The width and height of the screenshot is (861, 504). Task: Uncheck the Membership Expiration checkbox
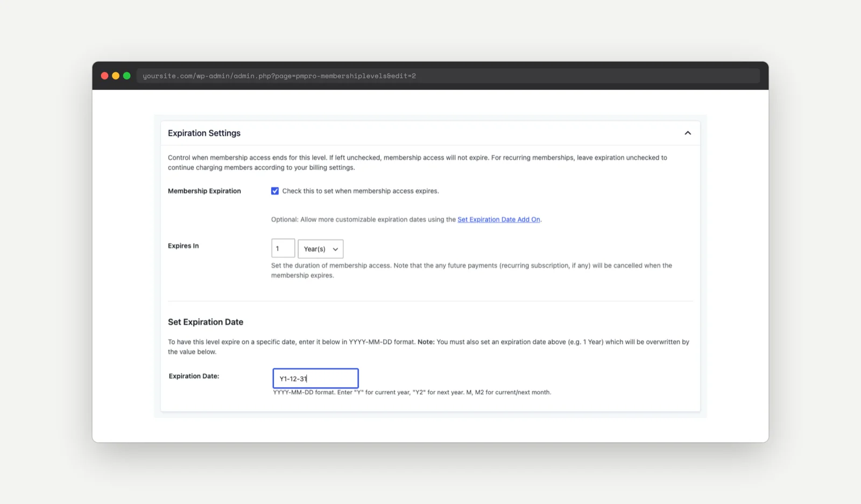275,191
